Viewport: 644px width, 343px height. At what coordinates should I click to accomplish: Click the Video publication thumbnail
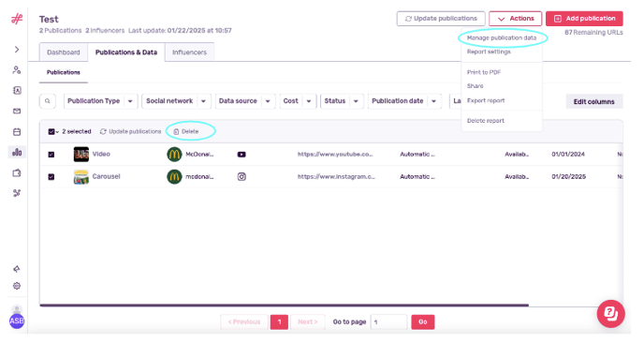[80, 155]
